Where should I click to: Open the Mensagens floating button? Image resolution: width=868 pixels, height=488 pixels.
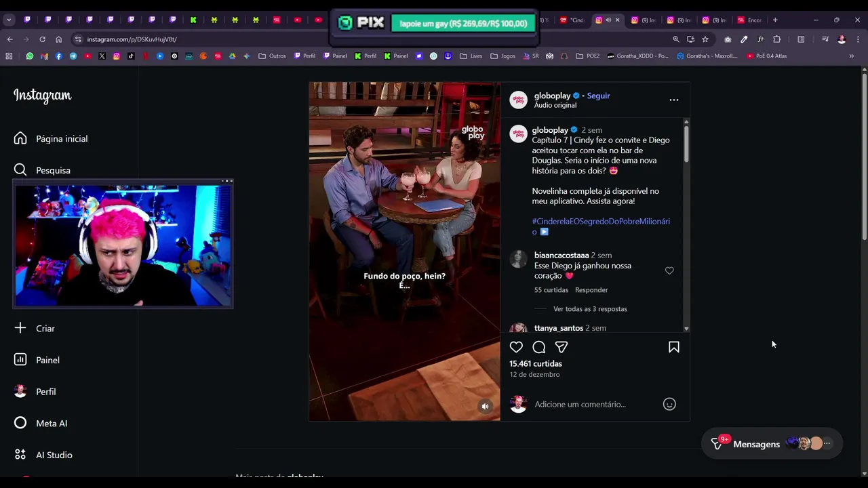(x=772, y=444)
